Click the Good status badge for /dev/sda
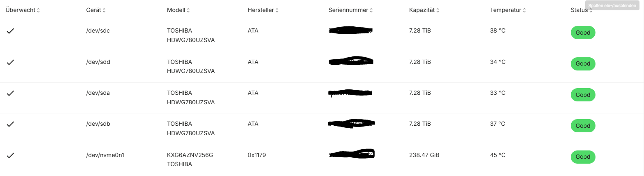644x176 pixels. click(583, 95)
